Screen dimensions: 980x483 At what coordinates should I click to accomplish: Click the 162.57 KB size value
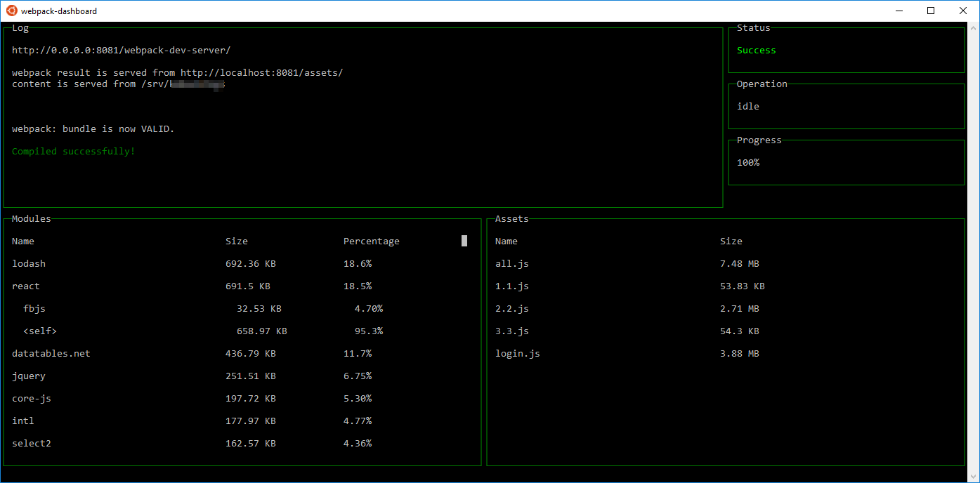click(251, 444)
